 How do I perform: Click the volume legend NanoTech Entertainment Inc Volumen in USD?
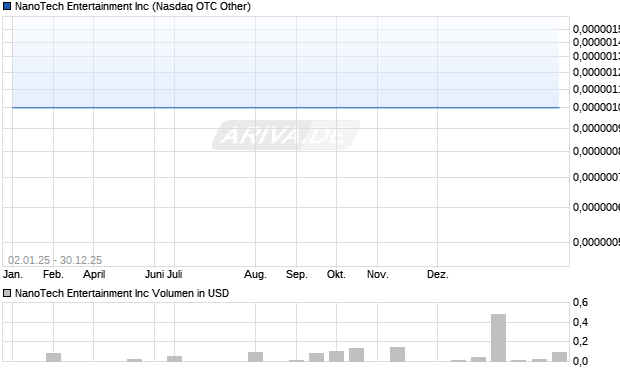(122, 293)
